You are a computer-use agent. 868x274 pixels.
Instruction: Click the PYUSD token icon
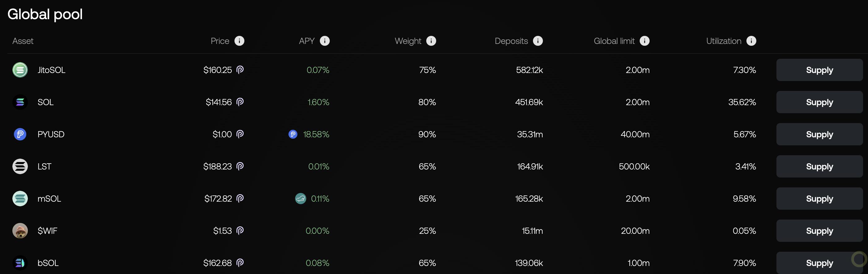(x=20, y=134)
